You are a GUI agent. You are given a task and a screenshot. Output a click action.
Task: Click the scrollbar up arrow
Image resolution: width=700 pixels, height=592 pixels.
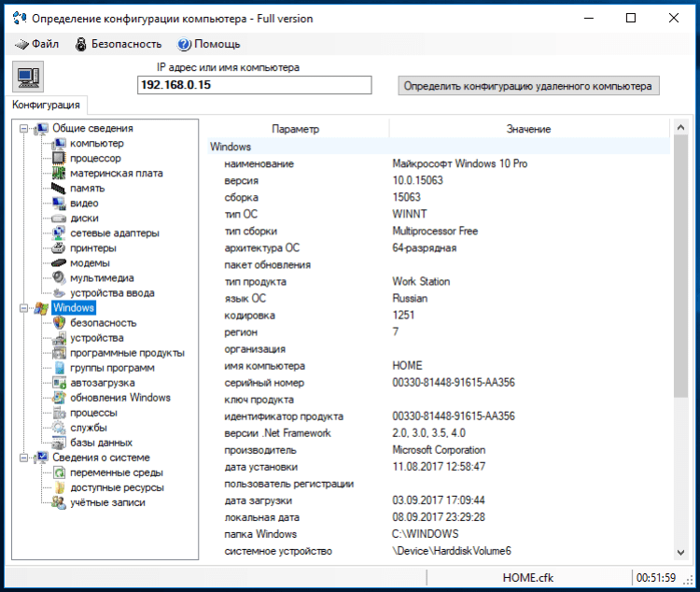[x=680, y=127]
